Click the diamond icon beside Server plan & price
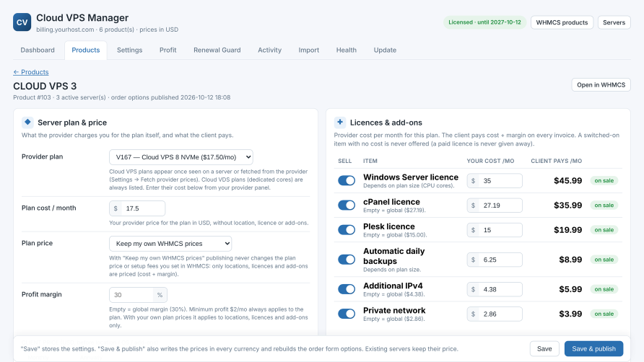 coord(27,122)
